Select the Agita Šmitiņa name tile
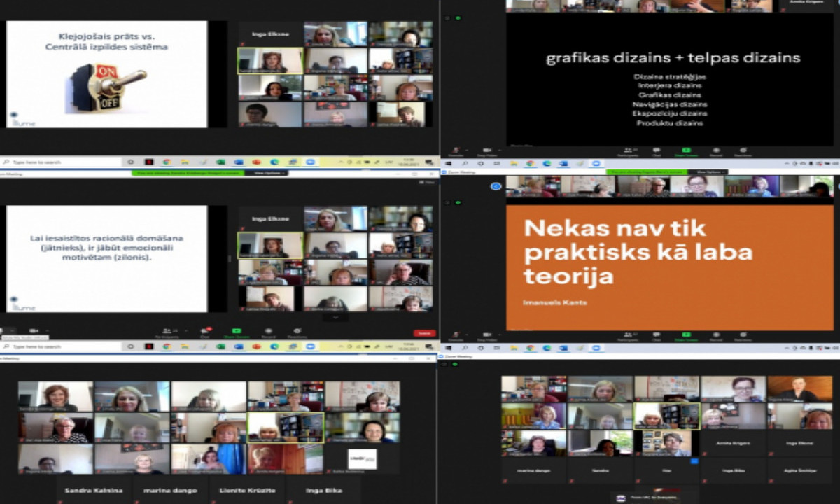This screenshot has height=504, width=840. pos(799,470)
